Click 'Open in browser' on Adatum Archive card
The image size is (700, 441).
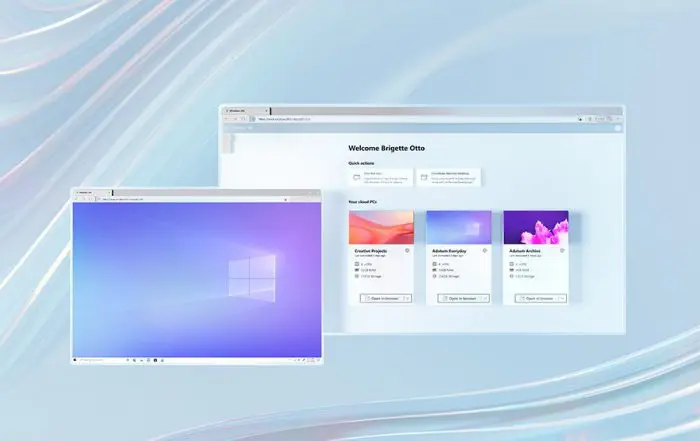pyautogui.click(x=536, y=298)
